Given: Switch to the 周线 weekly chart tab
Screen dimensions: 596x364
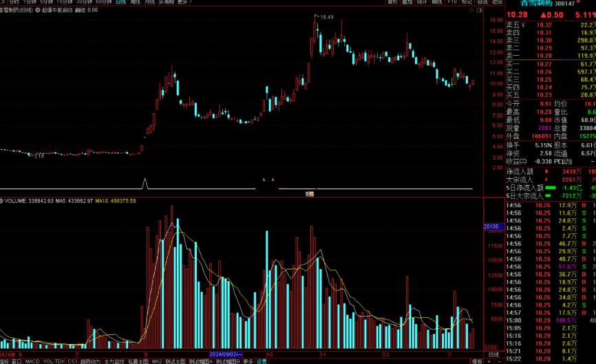Looking at the screenshot, I should tap(136, 2).
